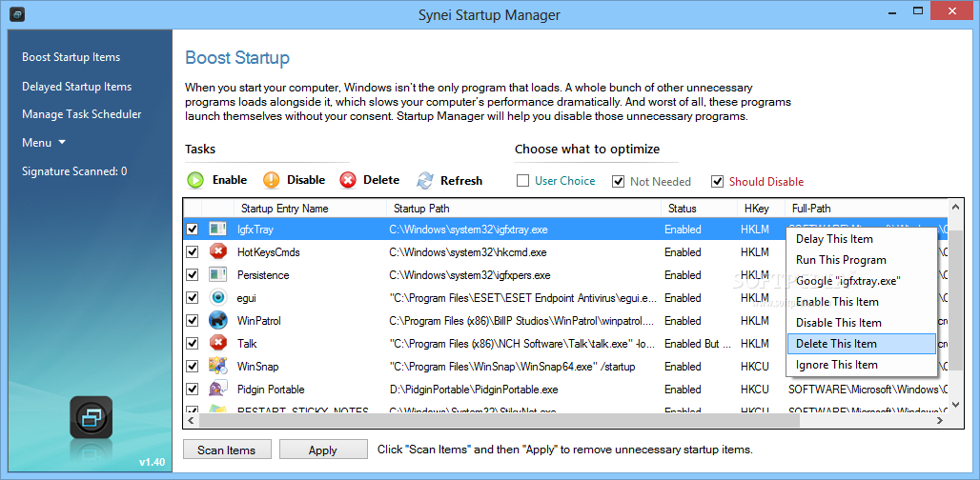Sort by Startup Entry Name column

click(x=310, y=209)
